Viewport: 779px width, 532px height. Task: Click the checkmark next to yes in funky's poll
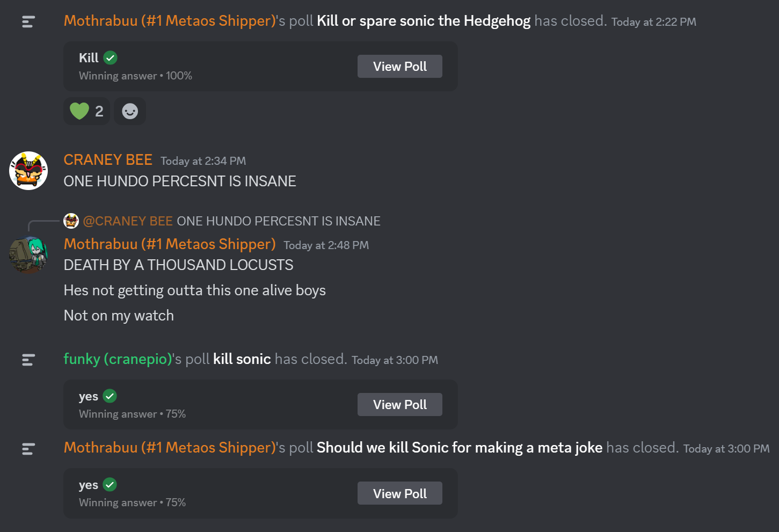(x=110, y=396)
